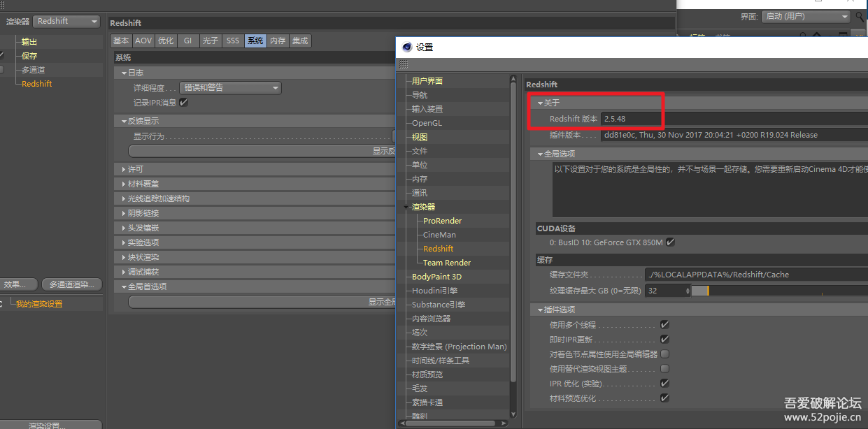The image size is (868, 429).
Task: Select 保存 in render settings list
Action: (29, 56)
